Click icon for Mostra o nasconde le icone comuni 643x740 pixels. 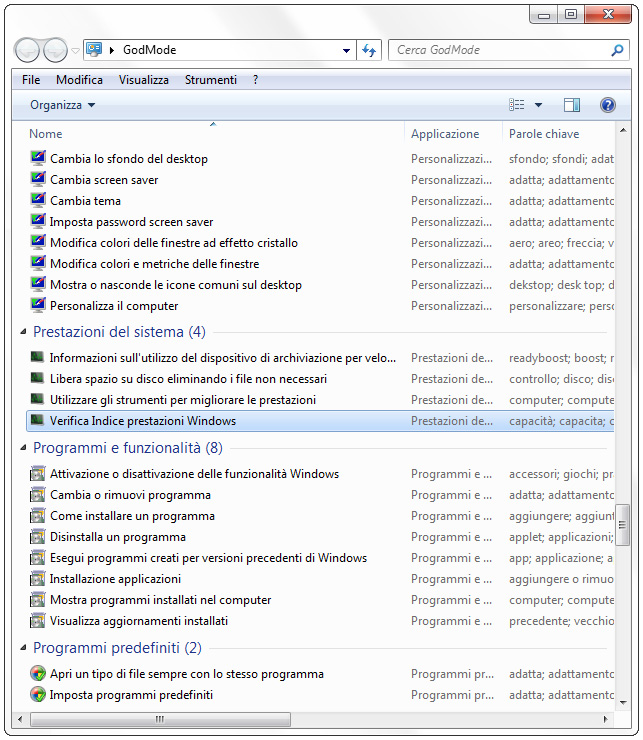click(38, 284)
